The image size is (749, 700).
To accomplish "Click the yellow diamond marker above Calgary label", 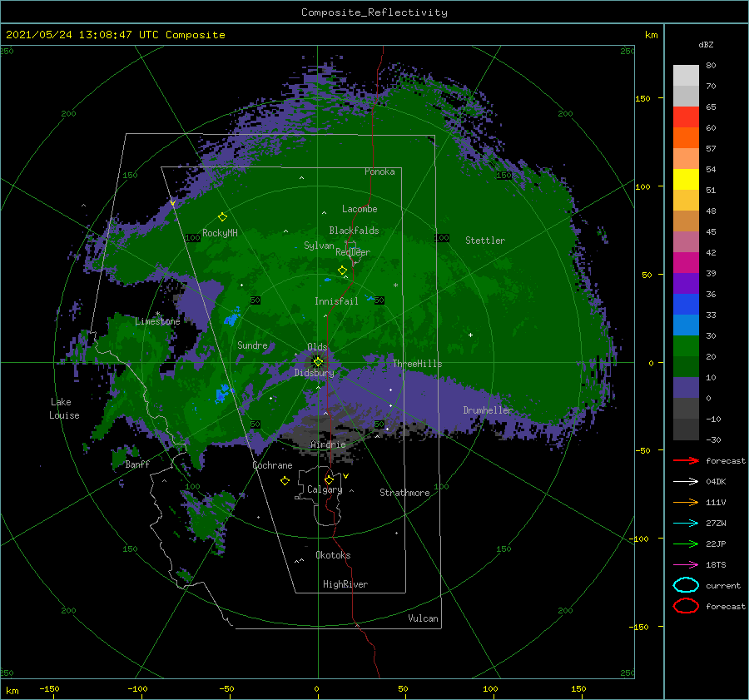I will click(329, 479).
